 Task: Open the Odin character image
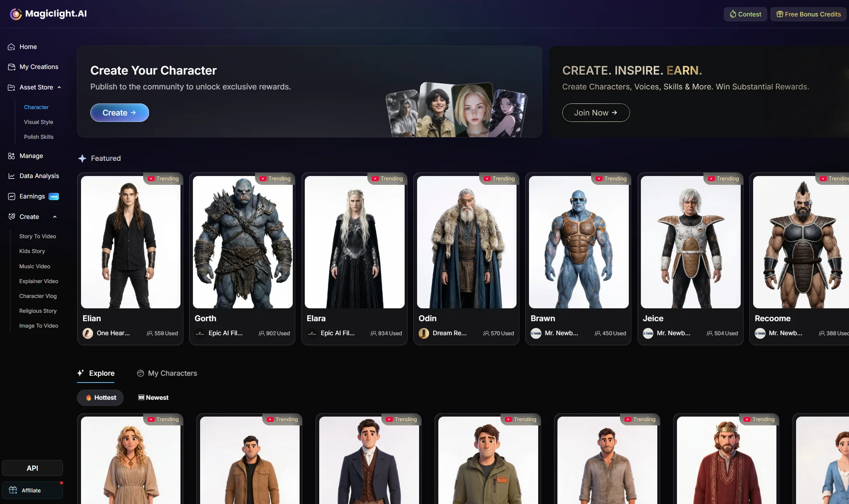point(467,242)
